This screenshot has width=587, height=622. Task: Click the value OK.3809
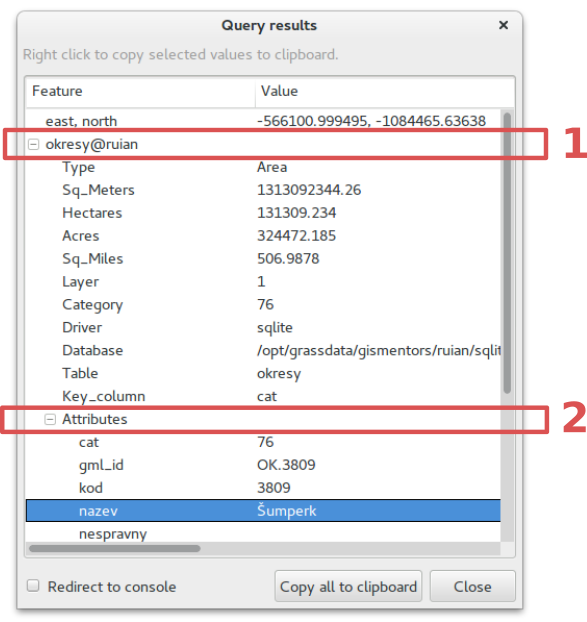286,465
